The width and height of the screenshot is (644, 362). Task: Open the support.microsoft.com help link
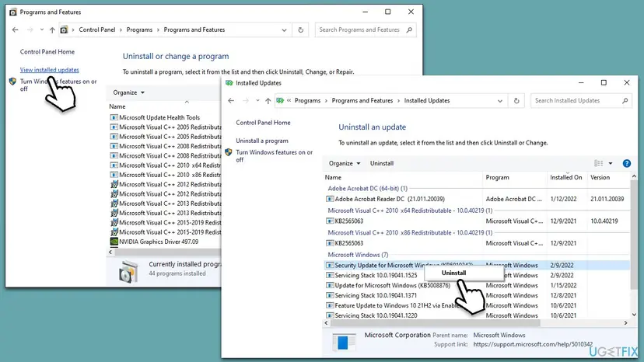(x=533, y=344)
